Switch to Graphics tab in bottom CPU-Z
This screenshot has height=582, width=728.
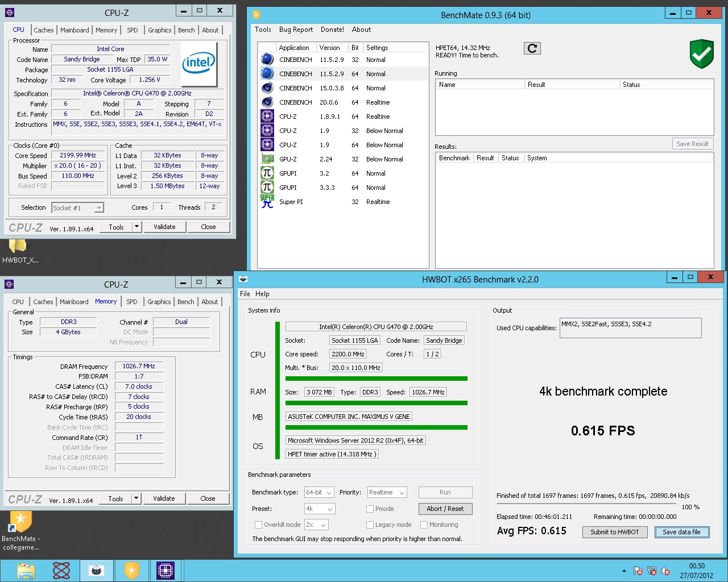point(159,302)
